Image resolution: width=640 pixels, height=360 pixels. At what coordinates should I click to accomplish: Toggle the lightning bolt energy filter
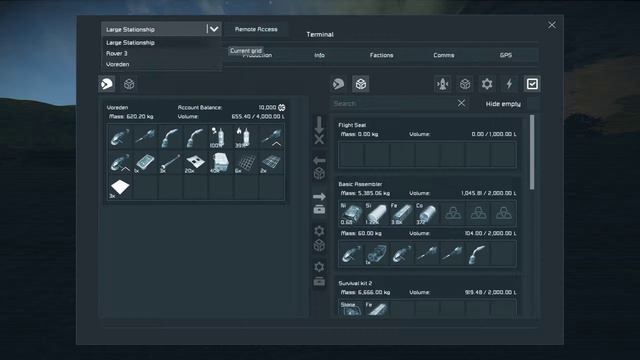[x=509, y=84]
